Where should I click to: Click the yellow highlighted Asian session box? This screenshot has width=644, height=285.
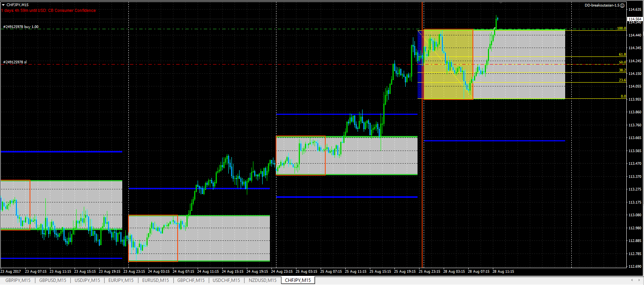(x=448, y=65)
